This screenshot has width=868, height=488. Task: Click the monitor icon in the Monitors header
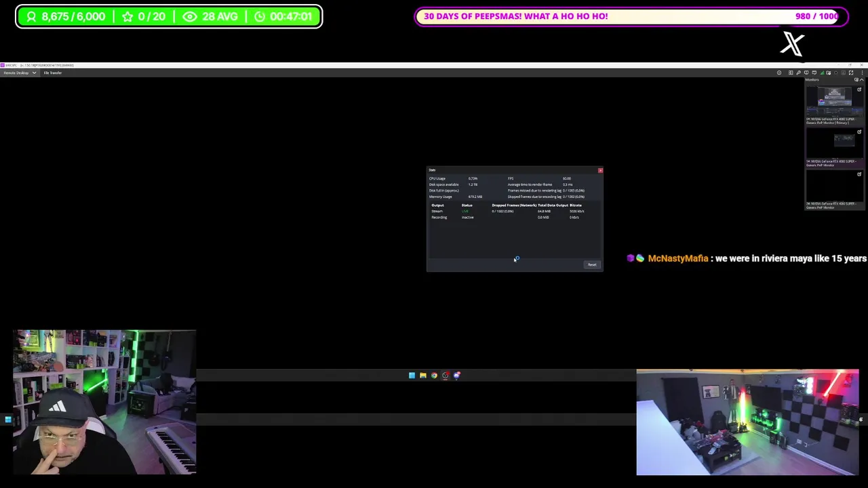(x=856, y=80)
